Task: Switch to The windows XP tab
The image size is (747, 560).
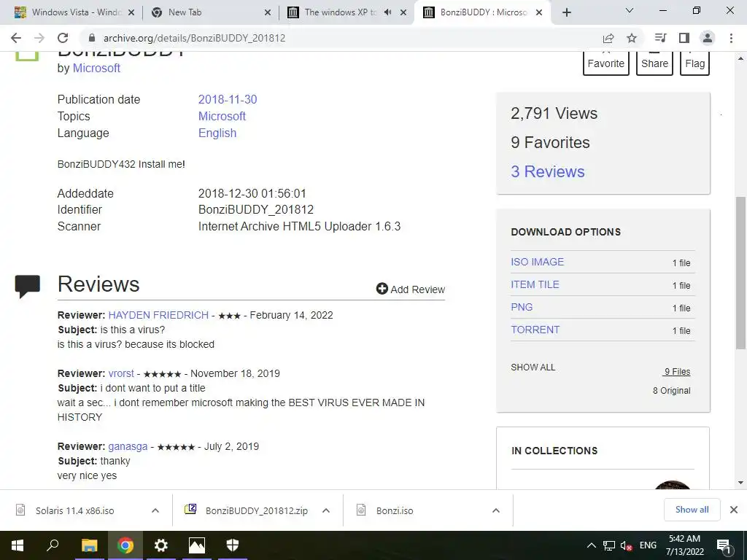Action: click(x=348, y=12)
